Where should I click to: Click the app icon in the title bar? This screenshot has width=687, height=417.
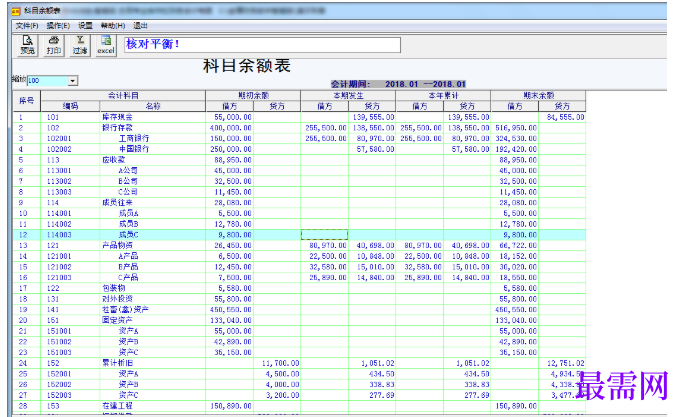point(16,11)
